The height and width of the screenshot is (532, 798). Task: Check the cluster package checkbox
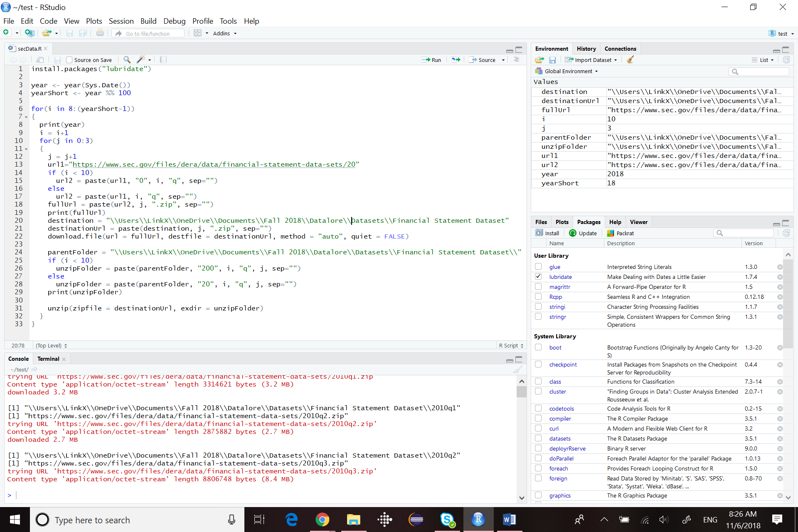point(538,392)
